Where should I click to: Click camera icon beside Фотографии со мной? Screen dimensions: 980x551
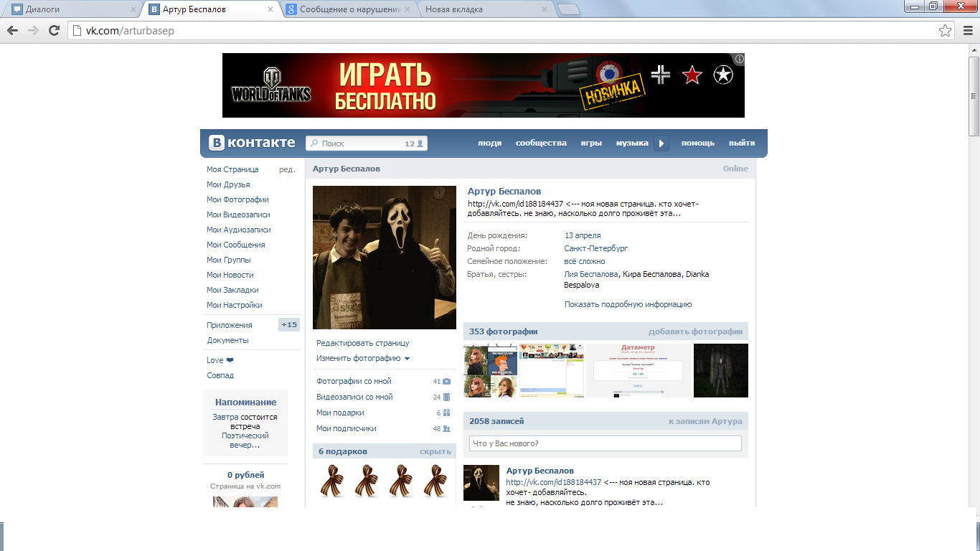(446, 382)
